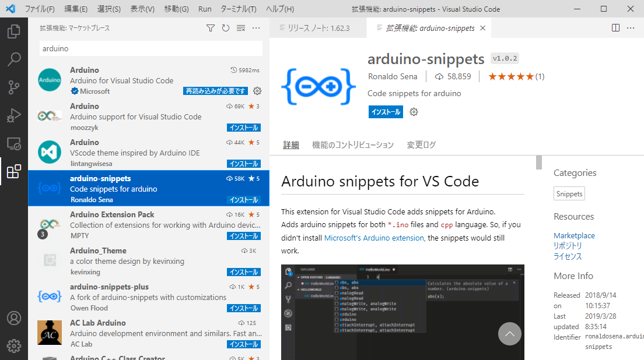
Task: Click the filter extensions funnel icon
Action: [x=211, y=28]
